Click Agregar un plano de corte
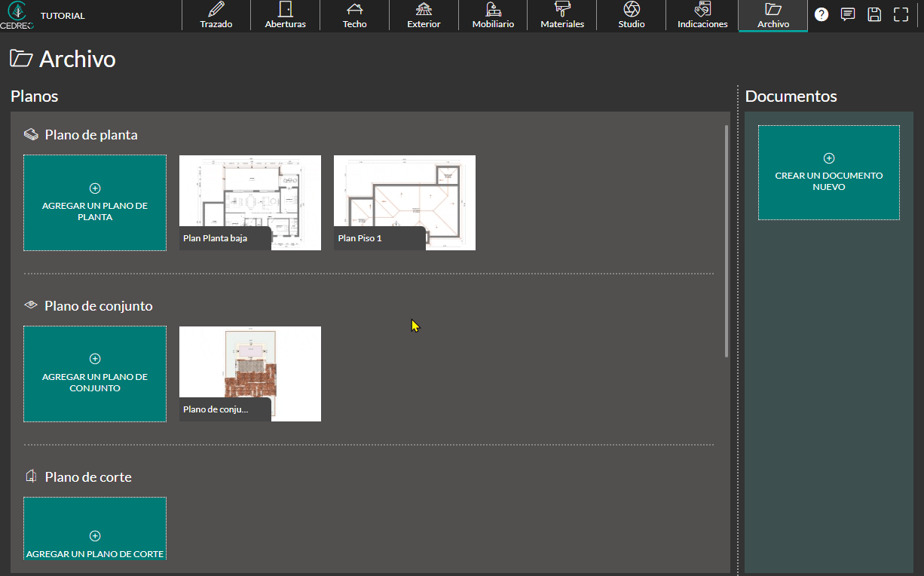Image resolution: width=924 pixels, height=576 pixels. 95,529
